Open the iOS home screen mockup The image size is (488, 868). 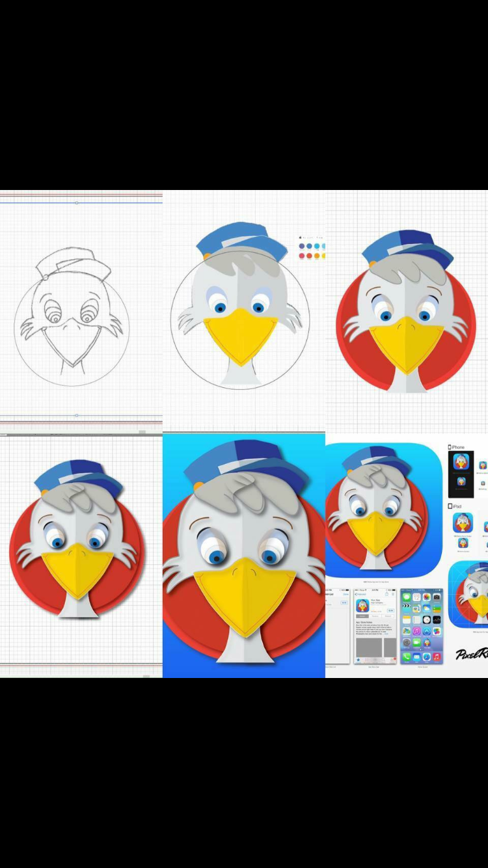click(421, 626)
